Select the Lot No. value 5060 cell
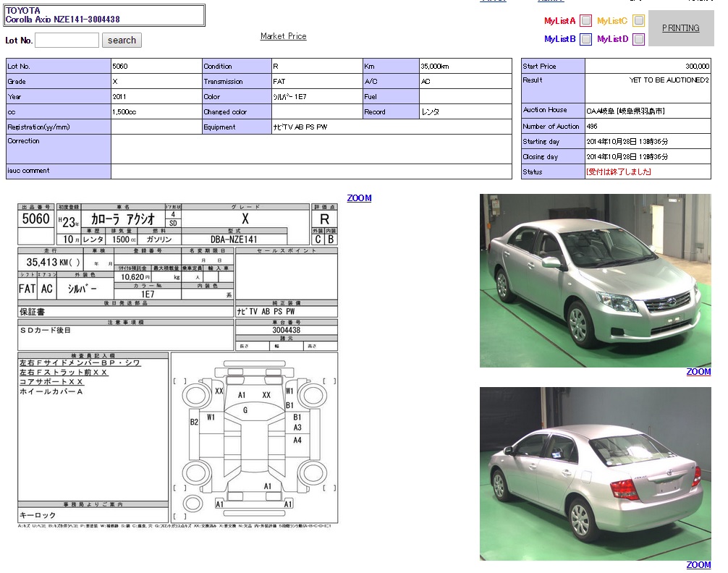 coord(156,67)
